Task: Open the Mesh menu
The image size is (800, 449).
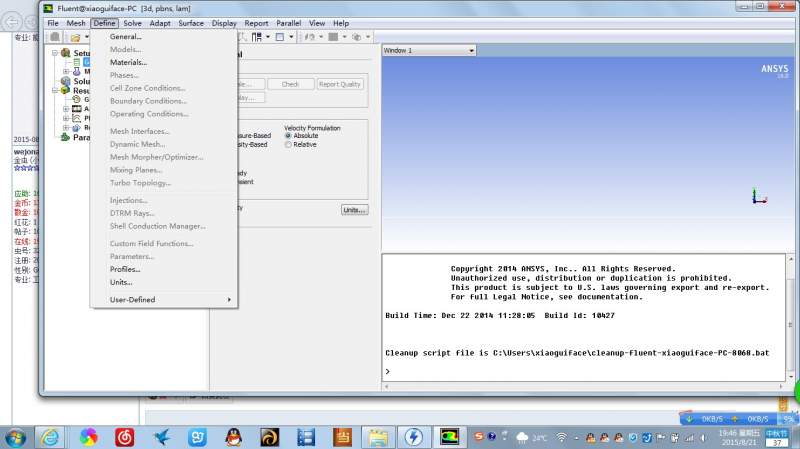Action: pos(76,23)
